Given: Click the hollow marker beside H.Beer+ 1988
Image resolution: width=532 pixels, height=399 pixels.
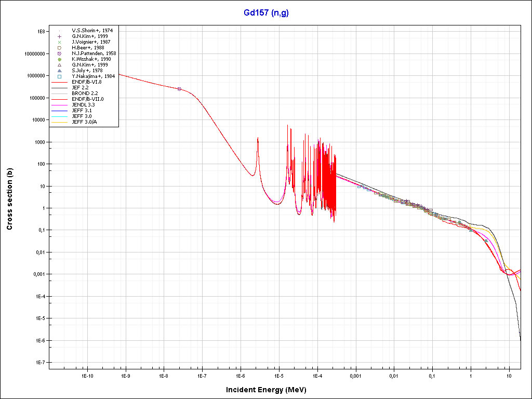Looking at the screenshot, I should pos(60,48).
